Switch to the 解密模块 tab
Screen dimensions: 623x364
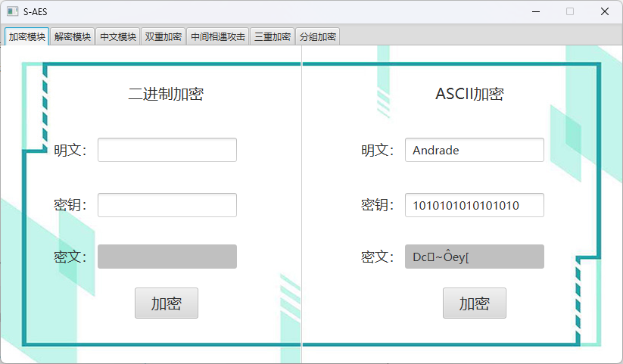[x=73, y=36]
